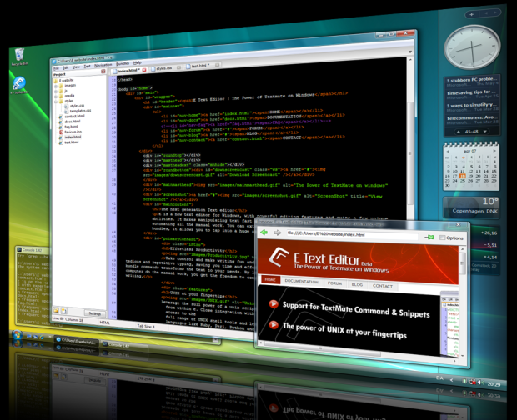The width and height of the screenshot is (517, 420).
Task: Select docs.html in Project tree
Action: click(x=69, y=122)
